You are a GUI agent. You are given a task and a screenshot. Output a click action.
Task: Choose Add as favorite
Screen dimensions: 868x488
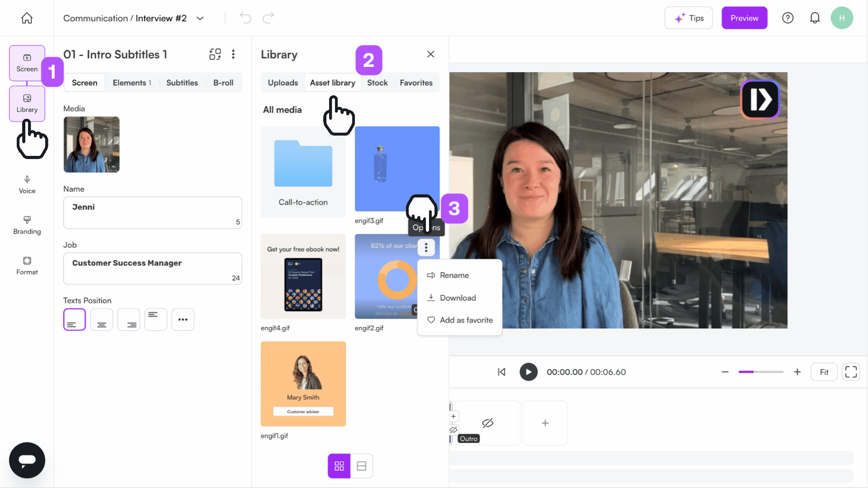pos(460,320)
